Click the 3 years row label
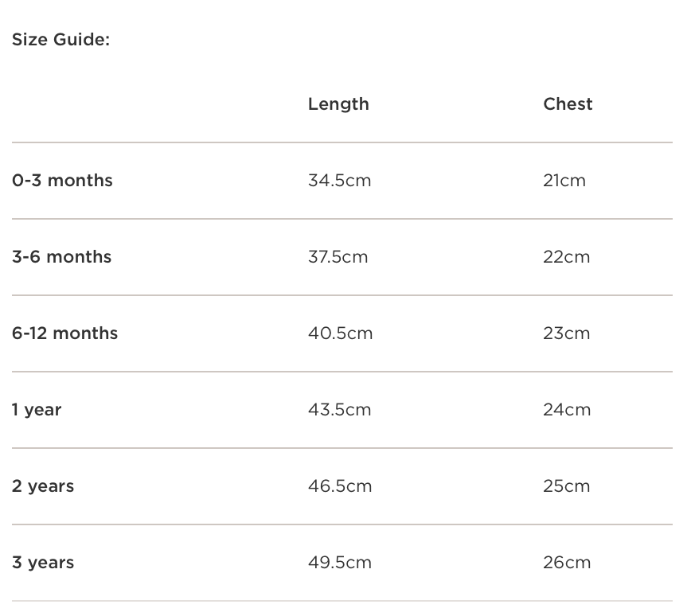The height and width of the screenshot is (616, 691). (43, 563)
